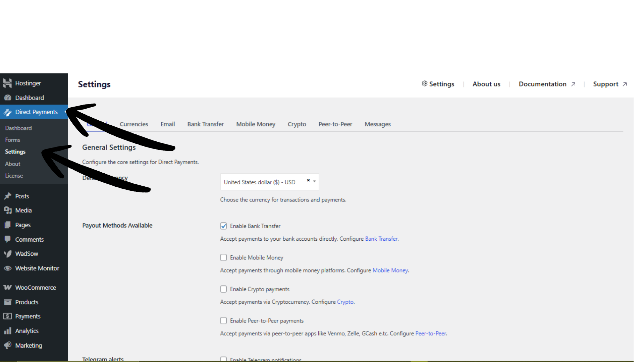This screenshot has height=362, width=644.
Task: Click the WadSow sidebar icon
Action: (x=8, y=254)
